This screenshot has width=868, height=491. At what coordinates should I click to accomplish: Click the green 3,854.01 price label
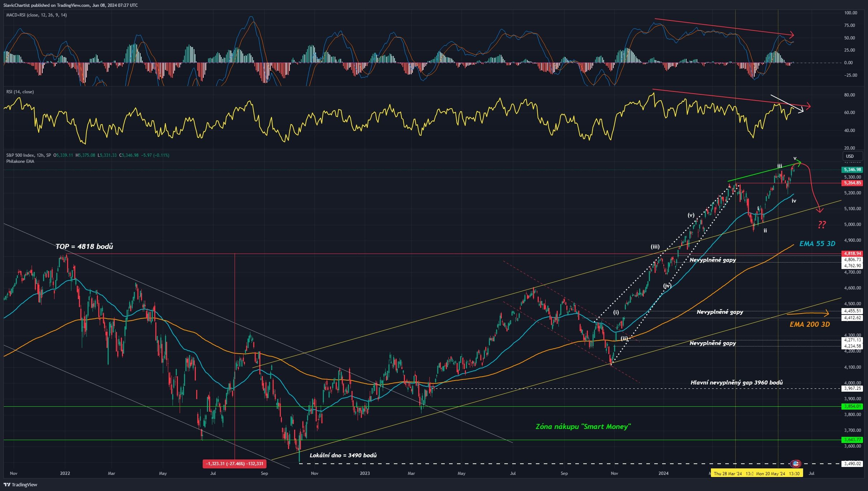click(x=852, y=406)
